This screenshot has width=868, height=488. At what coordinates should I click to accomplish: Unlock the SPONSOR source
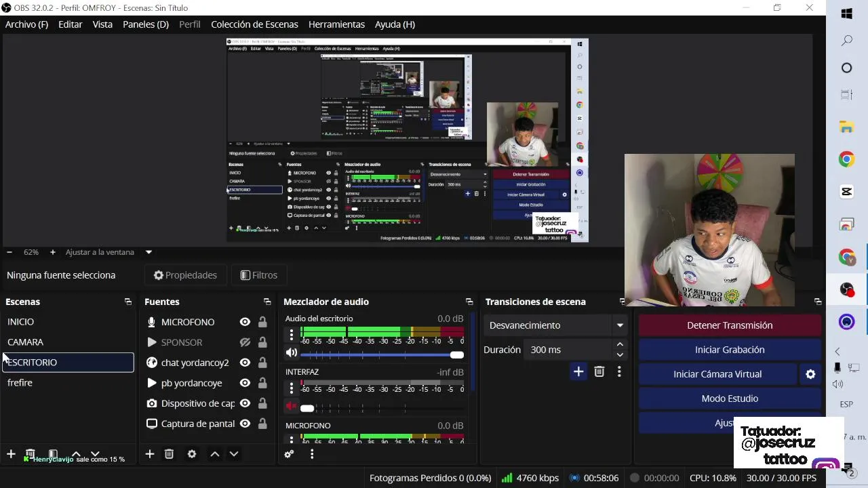(262, 342)
